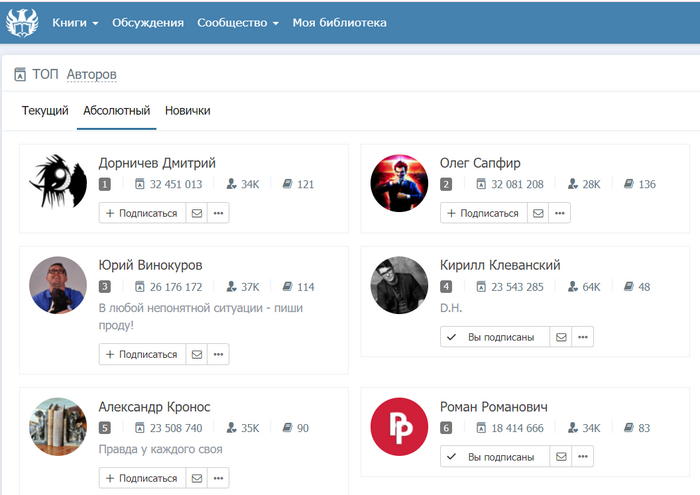Open the Обсуждения page
Viewport: 700px width, 495px height.
[x=148, y=22]
